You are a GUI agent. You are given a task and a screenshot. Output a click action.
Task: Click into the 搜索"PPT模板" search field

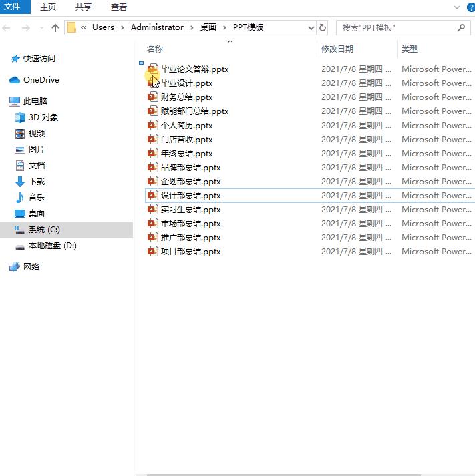394,28
